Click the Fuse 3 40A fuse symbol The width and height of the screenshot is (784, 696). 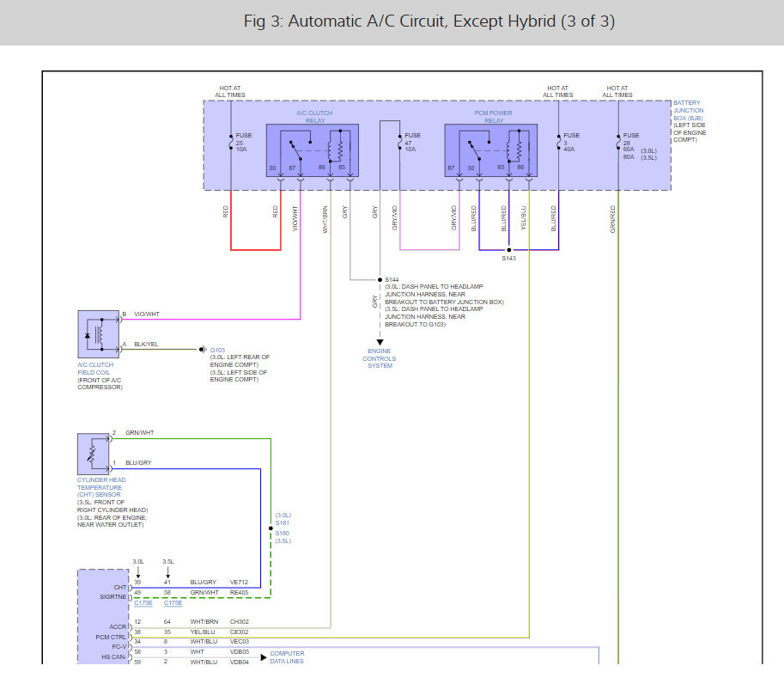click(x=558, y=143)
